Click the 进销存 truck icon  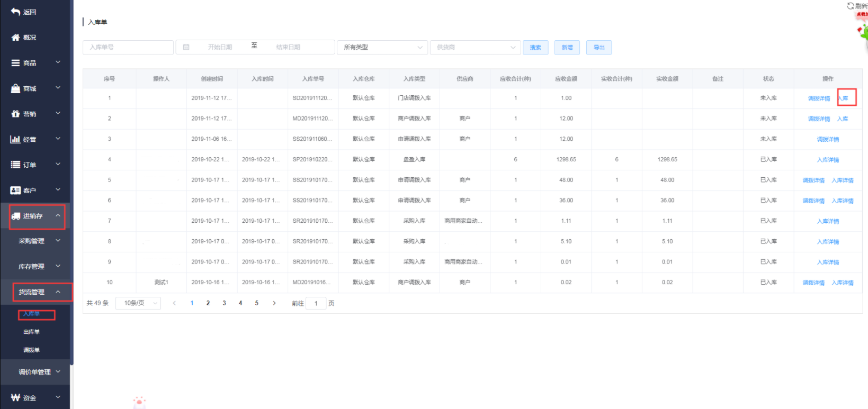click(15, 216)
